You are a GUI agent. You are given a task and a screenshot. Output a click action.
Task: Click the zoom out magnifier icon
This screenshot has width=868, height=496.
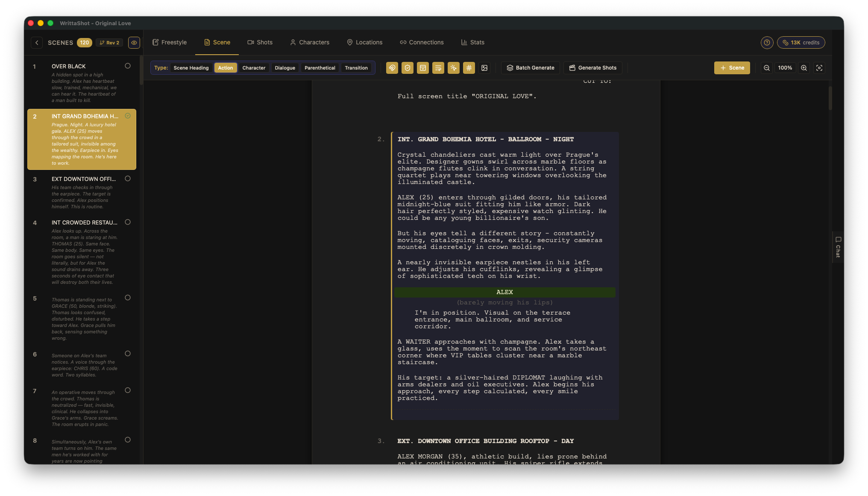[767, 67]
